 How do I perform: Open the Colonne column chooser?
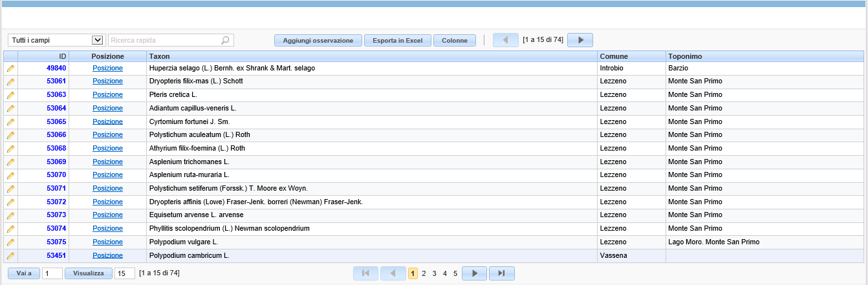[x=455, y=40]
